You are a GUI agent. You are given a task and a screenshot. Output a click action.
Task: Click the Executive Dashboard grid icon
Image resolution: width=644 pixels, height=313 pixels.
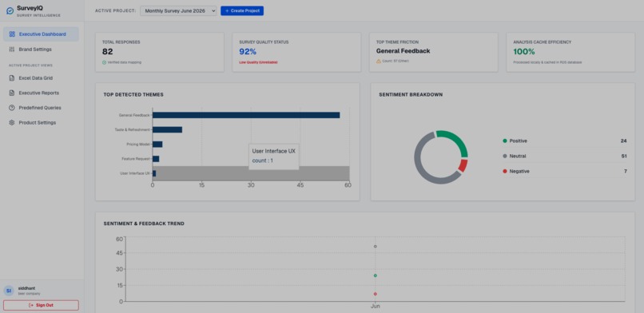coord(12,34)
